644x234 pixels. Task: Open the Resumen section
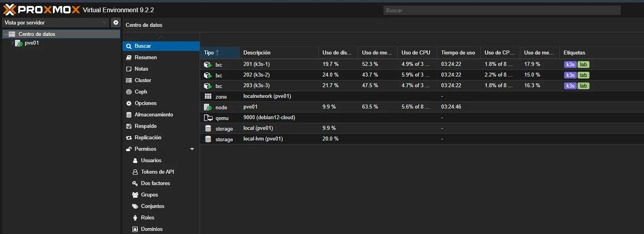click(161, 58)
